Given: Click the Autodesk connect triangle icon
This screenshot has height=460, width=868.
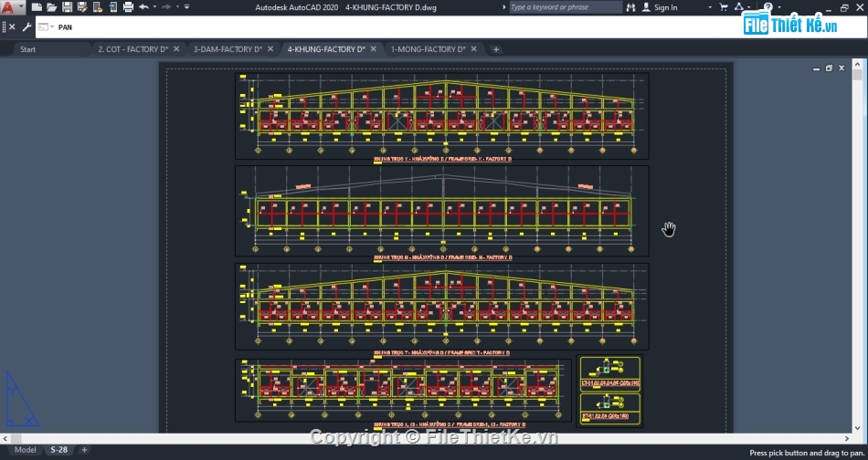Looking at the screenshot, I should click(738, 6).
